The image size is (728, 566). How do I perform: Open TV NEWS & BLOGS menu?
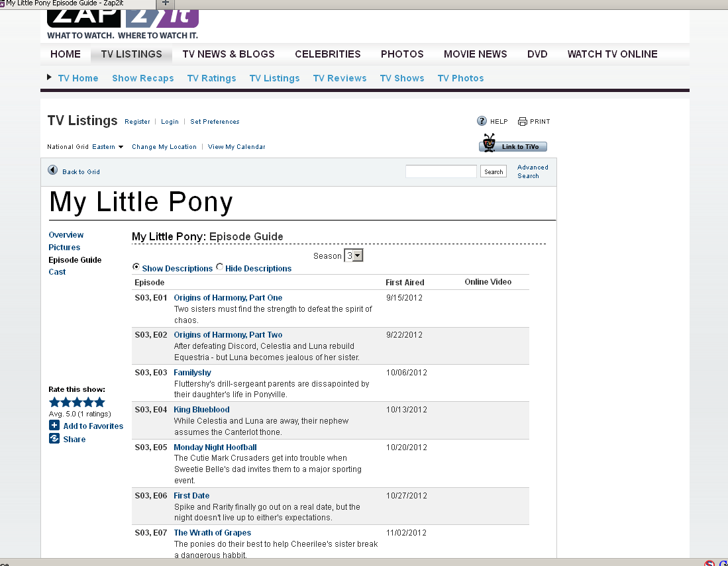pyautogui.click(x=229, y=54)
